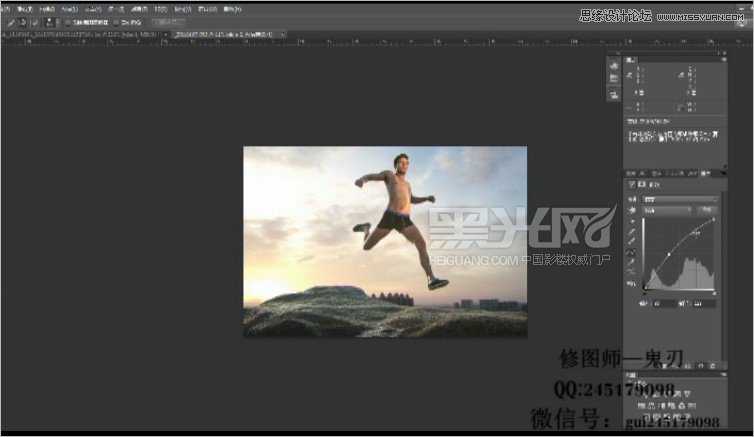Open the second collapsed panel icon in the dock

(613, 80)
